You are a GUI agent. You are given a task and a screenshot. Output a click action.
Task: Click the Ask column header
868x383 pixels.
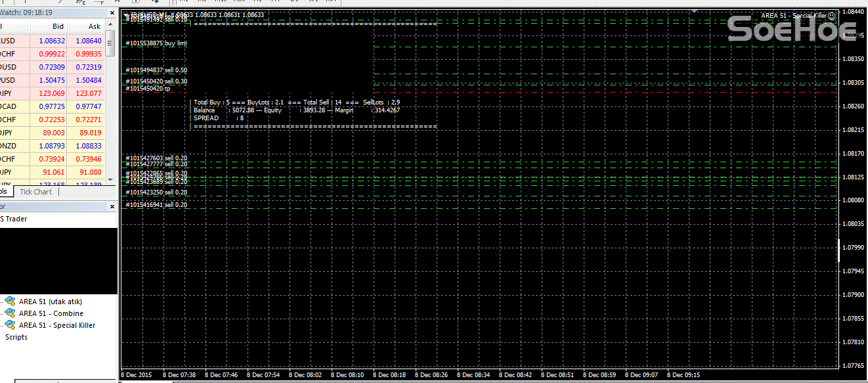point(94,26)
